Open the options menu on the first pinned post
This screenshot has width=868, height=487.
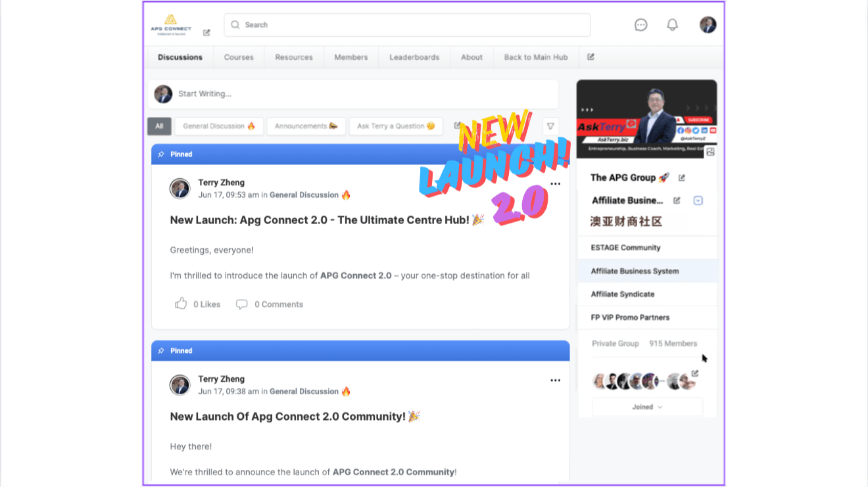pyautogui.click(x=556, y=184)
